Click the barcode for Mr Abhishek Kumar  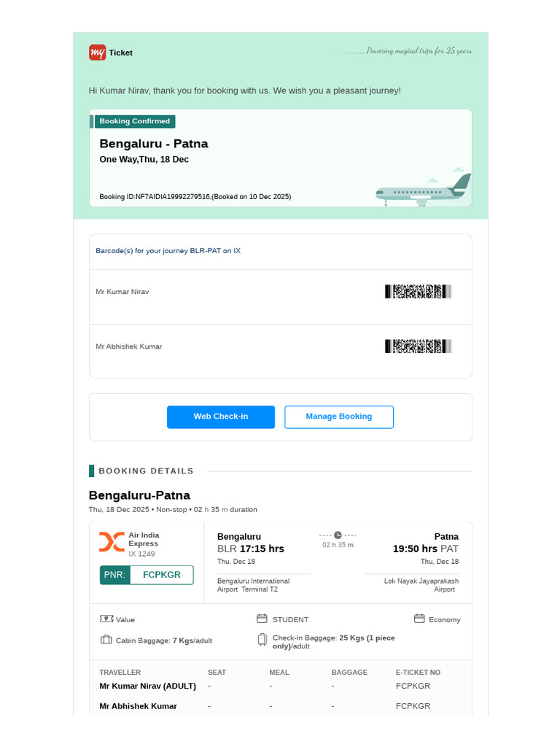(418, 347)
